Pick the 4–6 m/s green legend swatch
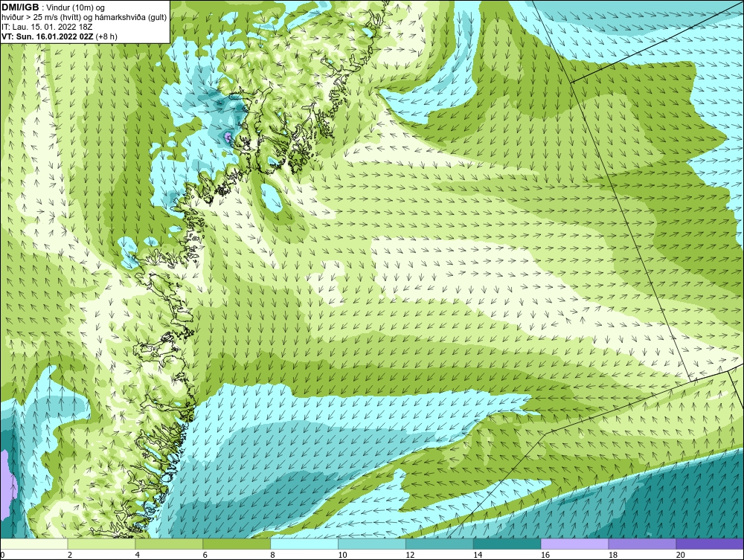This screenshot has width=744, height=560. pyautogui.click(x=169, y=544)
